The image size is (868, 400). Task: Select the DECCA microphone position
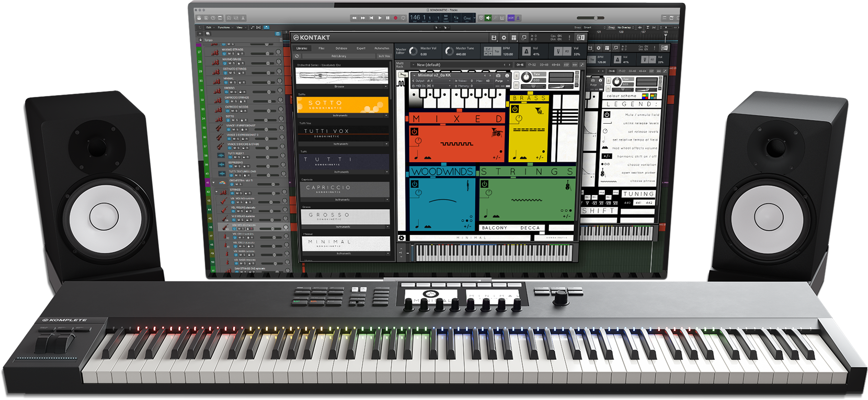(x=530, y=228)
